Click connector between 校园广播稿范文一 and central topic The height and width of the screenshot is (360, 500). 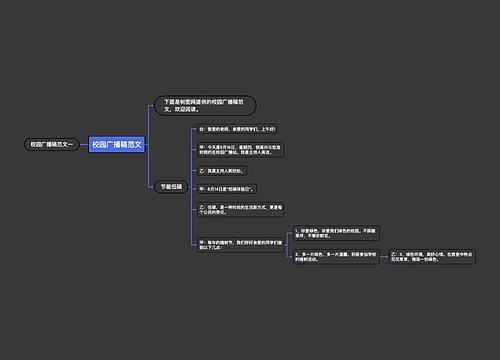(84, 145)
